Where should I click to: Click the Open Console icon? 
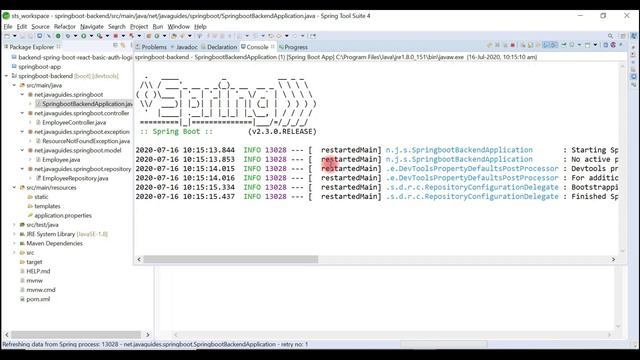coord(587,45)
